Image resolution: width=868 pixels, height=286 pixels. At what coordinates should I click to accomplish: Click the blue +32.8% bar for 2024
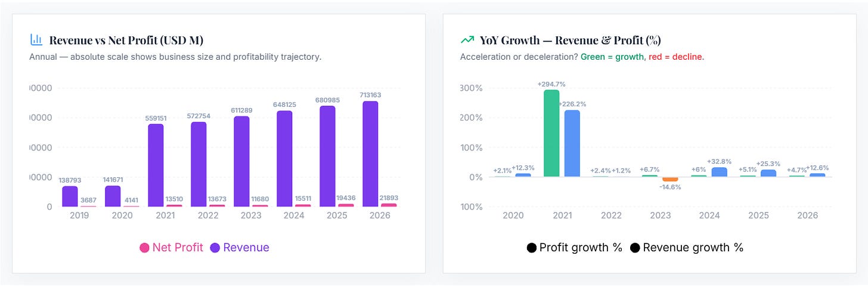pyautogui.click(x=719, y=172)
